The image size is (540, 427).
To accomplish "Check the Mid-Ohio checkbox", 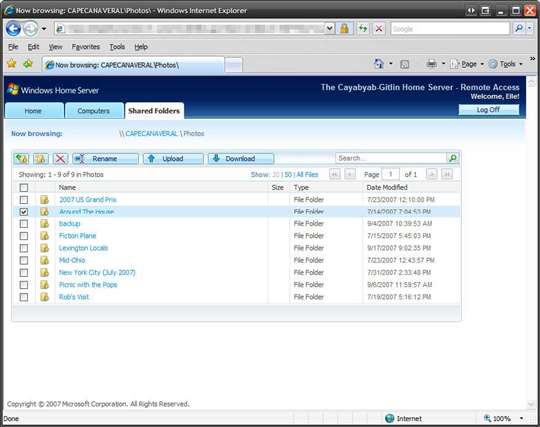I will [x=24, y=260].
